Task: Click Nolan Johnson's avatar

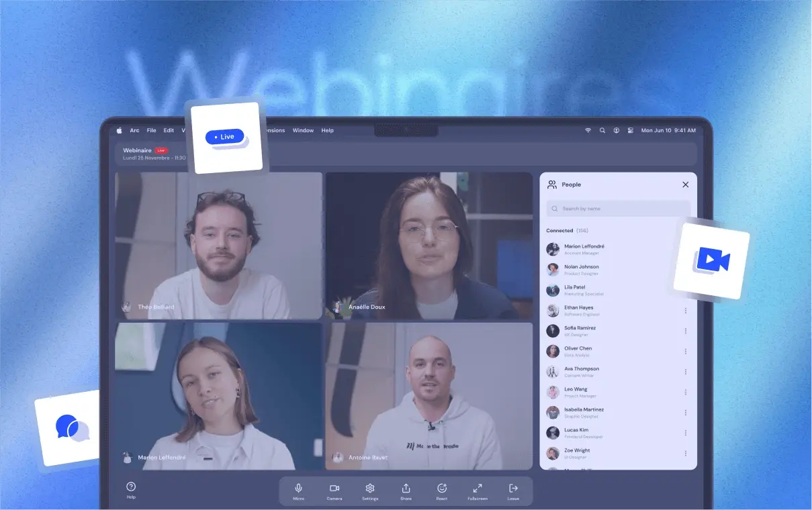Action: [x=553, y=269]
